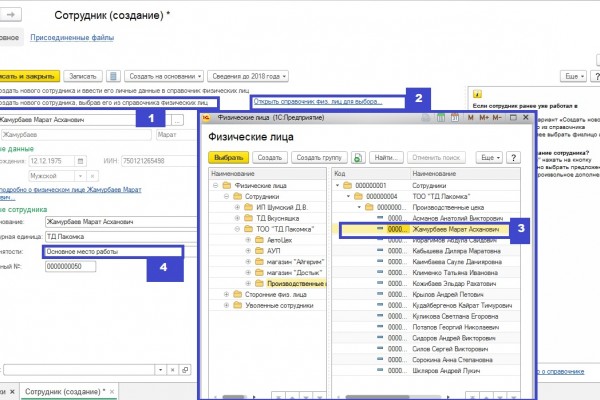Image resolution: width=600 pixels, height=400 pixels.
Task: Expand ИП Шумский Д.В. tree node
Action: point(237,207)
